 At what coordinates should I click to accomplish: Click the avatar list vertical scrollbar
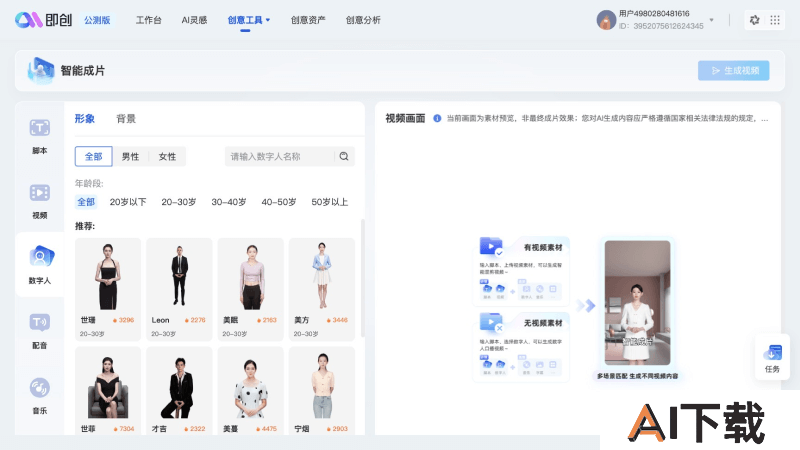[363, 278]
